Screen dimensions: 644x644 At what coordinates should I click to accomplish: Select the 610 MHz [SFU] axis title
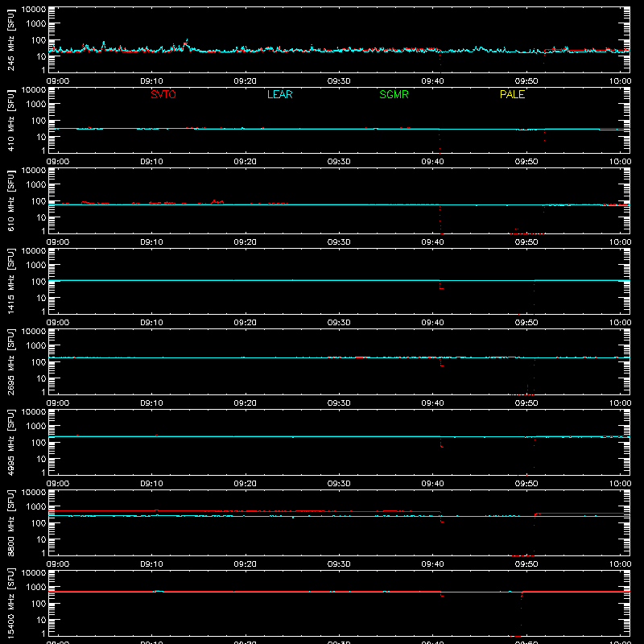(x=10, y=200)
